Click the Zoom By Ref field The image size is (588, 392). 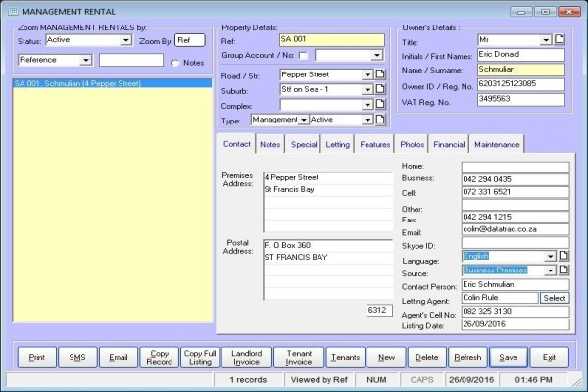[190, 40]
